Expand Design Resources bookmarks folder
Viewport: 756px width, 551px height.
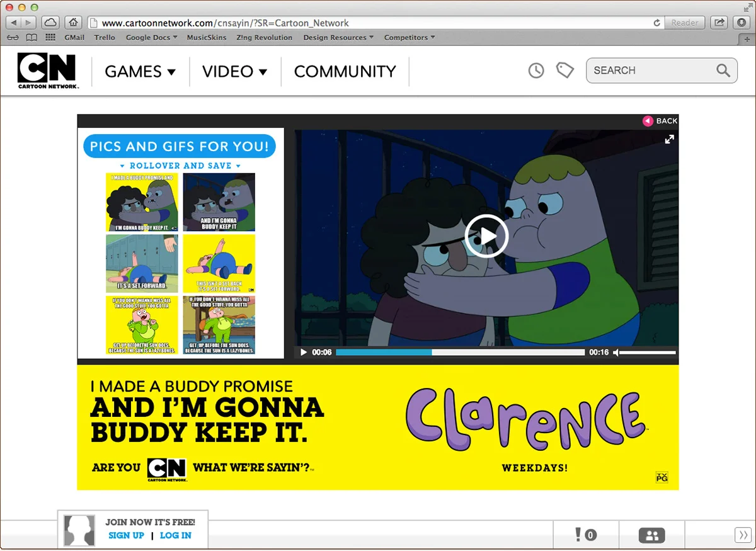pyautogui.click(x=338, y=38)
